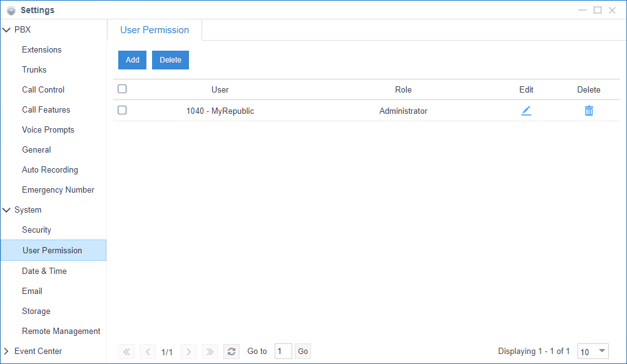Edit the 1040 - MyRepublic user permission
627x364 pixels.
[526, 110]
